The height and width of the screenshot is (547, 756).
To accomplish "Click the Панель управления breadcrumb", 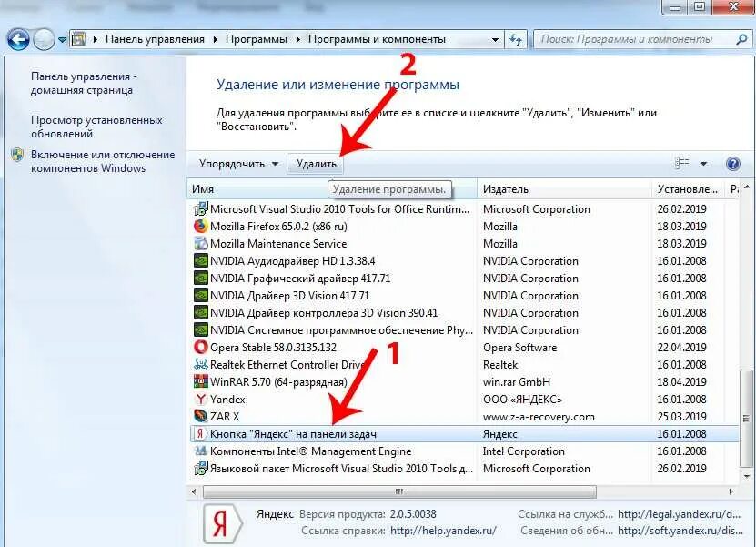I will (x=155, y=39).
